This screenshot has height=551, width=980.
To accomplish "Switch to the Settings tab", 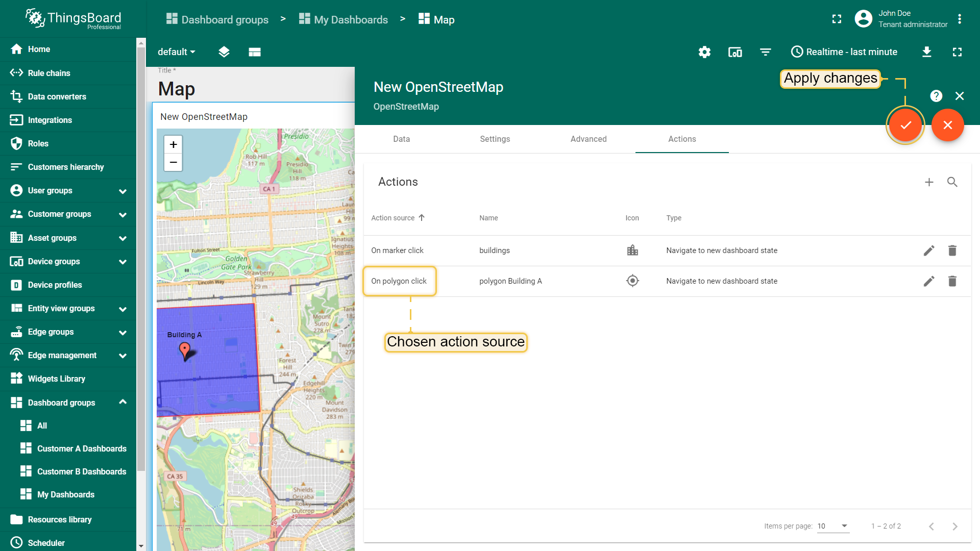I will [x=495, y=139].
